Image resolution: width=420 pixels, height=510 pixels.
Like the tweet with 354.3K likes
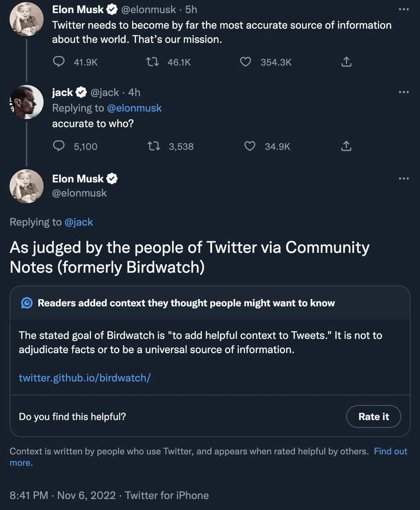coord(246,62)
